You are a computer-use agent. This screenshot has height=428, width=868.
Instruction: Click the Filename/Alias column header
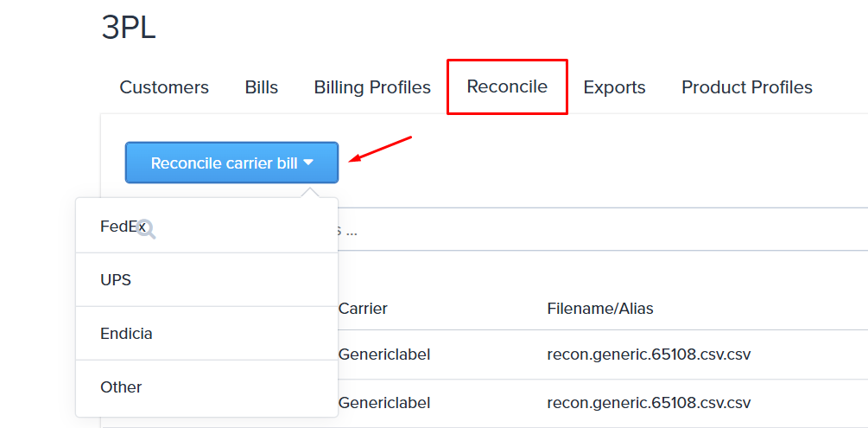600,309
